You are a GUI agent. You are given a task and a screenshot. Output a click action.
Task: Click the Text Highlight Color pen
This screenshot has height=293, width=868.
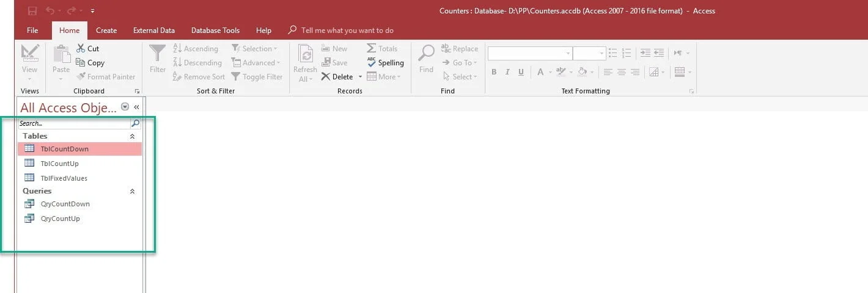click(561, 72)
